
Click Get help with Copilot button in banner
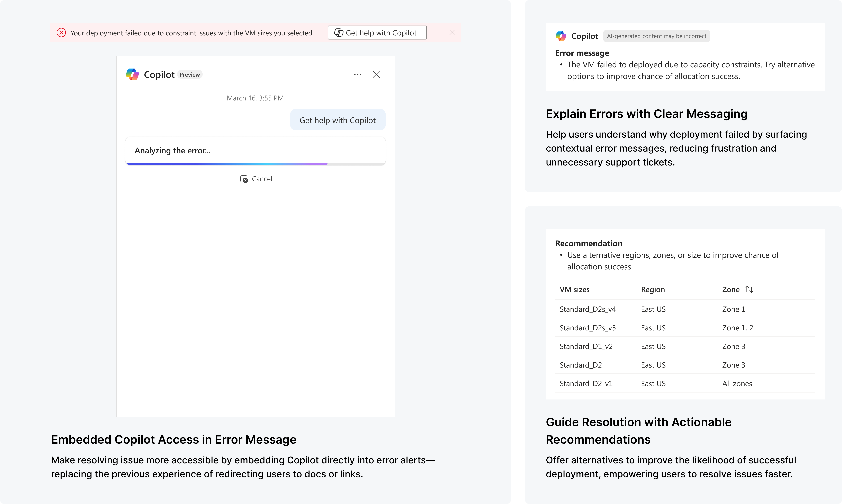point(377,33)
